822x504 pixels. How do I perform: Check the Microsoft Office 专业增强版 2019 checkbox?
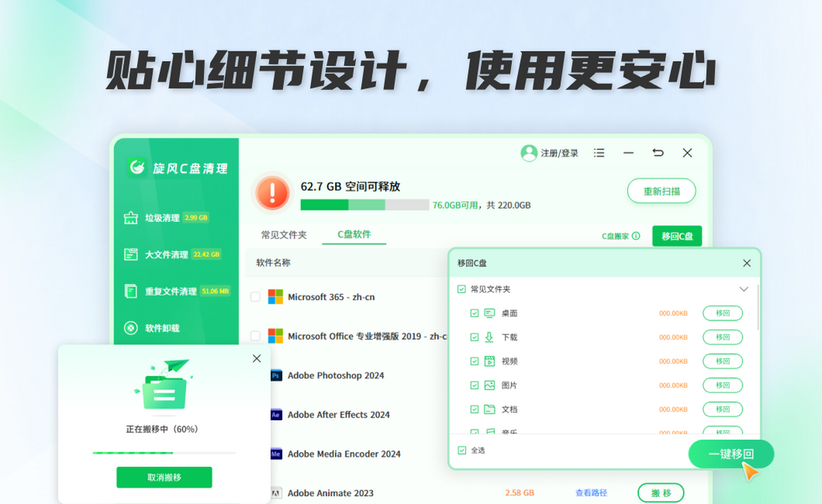point(255,336)
